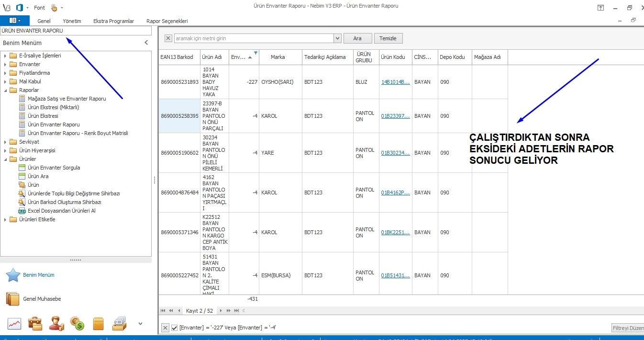Open Ürün Envanter Raporu - Renk Boyut Matrisli

78,133
